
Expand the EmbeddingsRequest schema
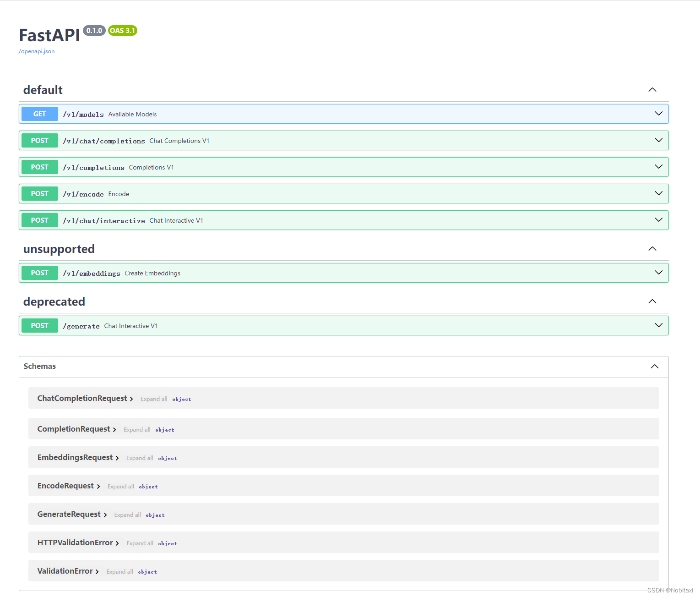78,457
